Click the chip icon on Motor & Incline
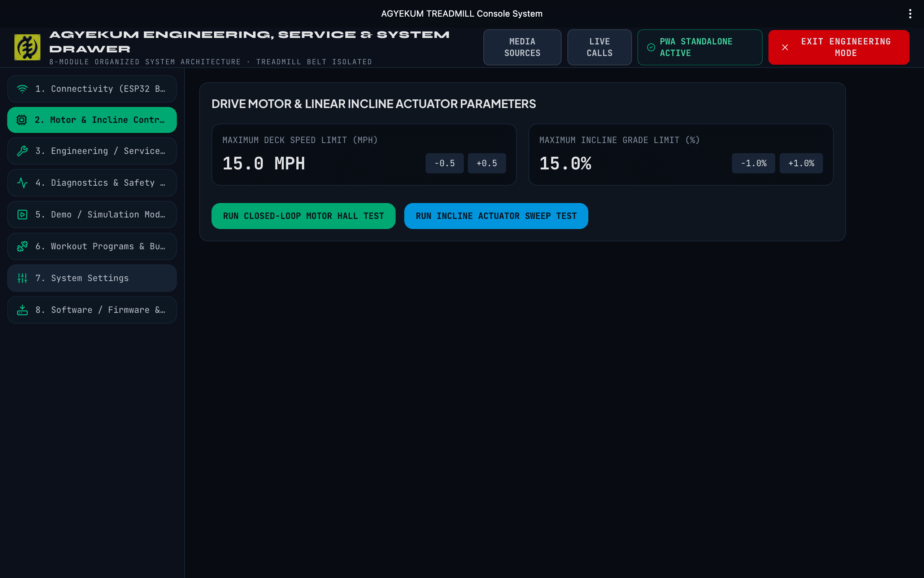The height and width of the screenshot is (578, 924). click(x=22, y=120)
